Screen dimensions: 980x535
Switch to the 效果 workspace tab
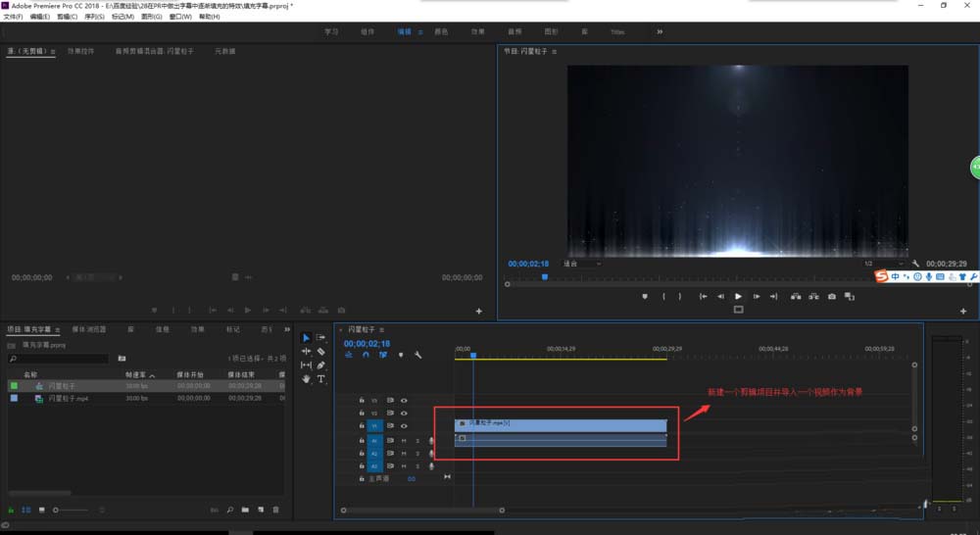pos(477,31)
